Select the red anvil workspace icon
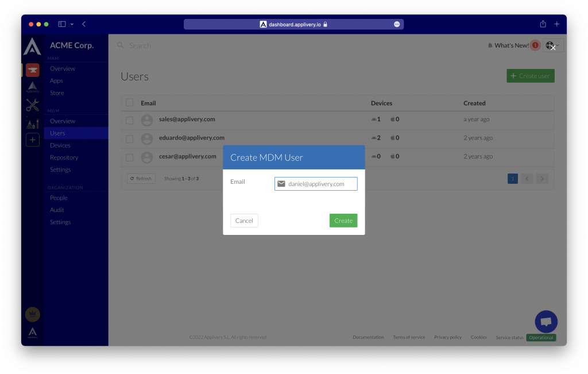This screenshot has width=588, height=374. coord(33,70)
